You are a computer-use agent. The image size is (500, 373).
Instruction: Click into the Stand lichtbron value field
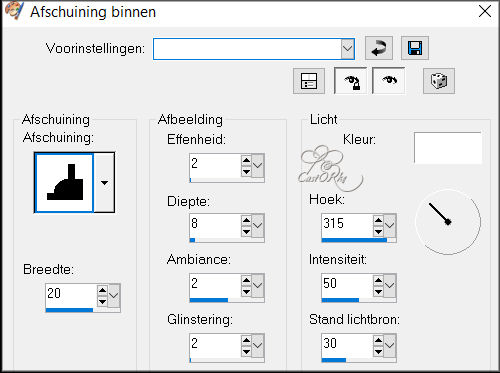click(347, 345)
